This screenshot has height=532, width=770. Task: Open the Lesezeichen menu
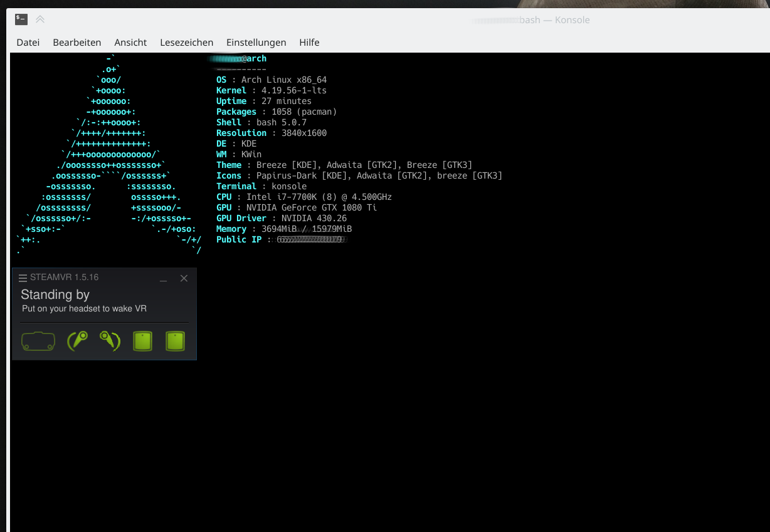click(x=187, y=43)
